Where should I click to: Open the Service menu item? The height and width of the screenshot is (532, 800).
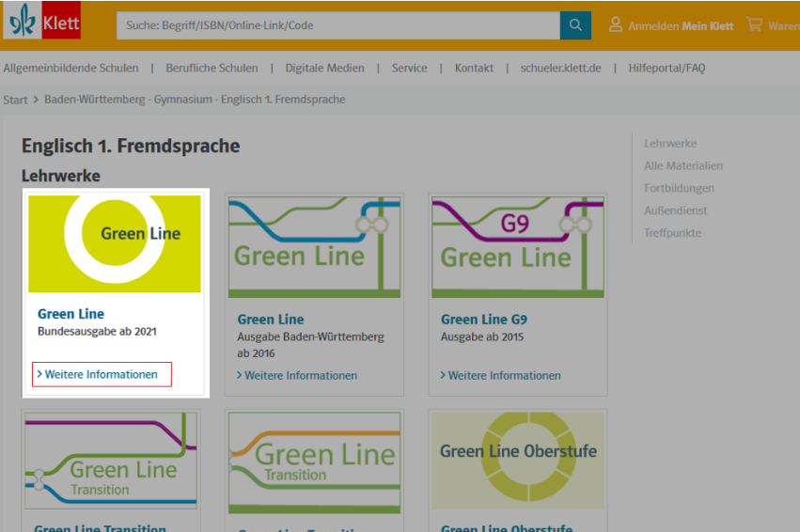(409, 68)
